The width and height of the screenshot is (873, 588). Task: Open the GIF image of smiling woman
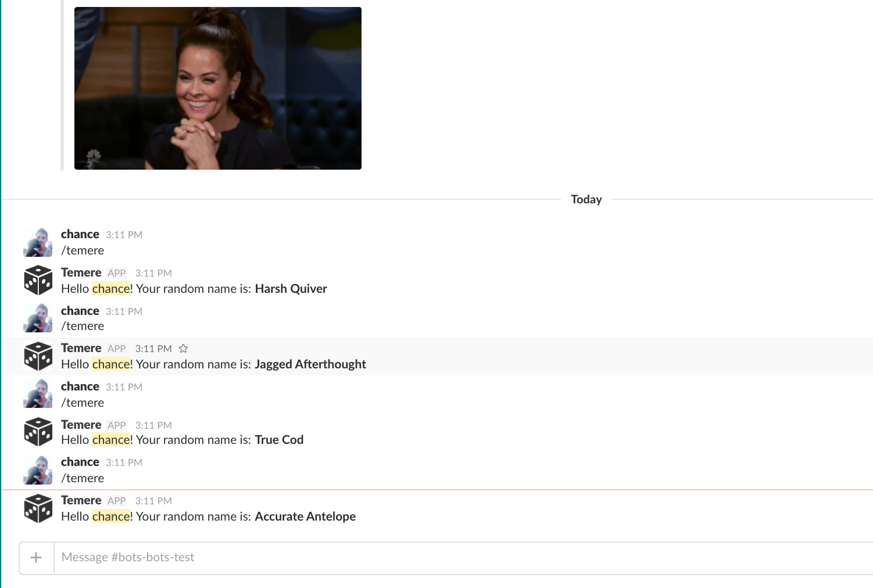click(218, 88)
